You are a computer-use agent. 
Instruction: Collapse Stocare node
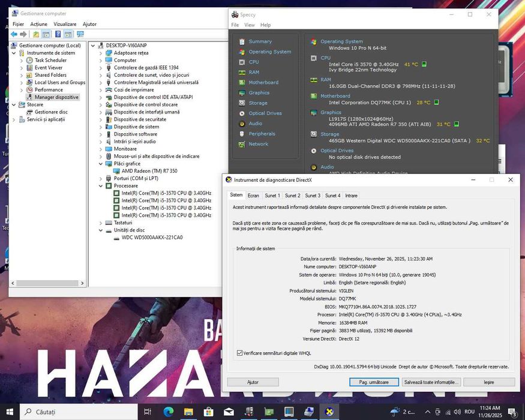coord(14,105)
